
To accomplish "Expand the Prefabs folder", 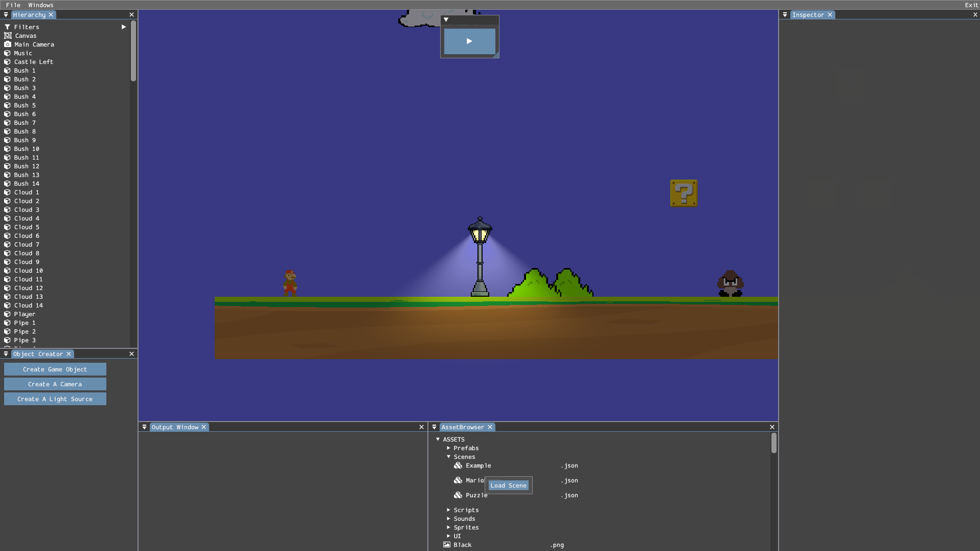I will pyautogui.click(x=448, y=448).
